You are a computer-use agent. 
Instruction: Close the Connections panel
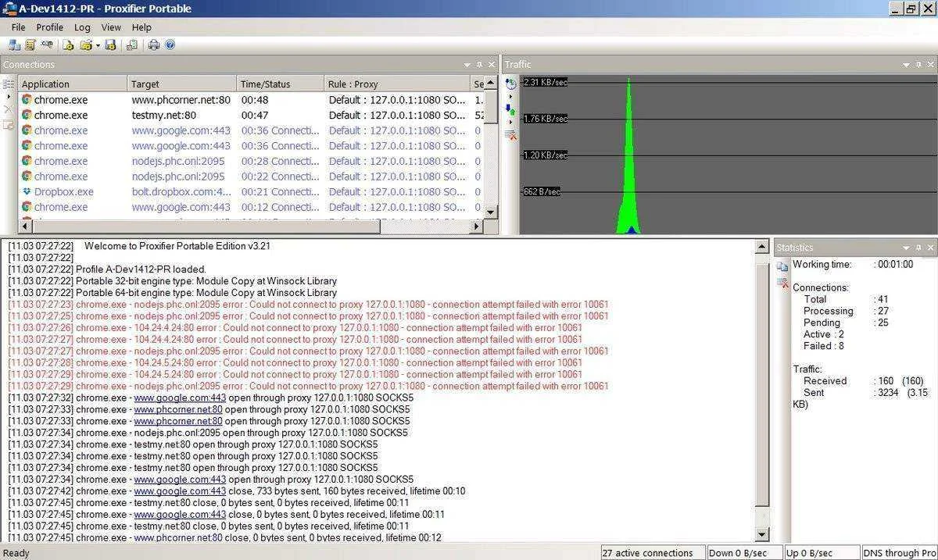coord(492,65)
